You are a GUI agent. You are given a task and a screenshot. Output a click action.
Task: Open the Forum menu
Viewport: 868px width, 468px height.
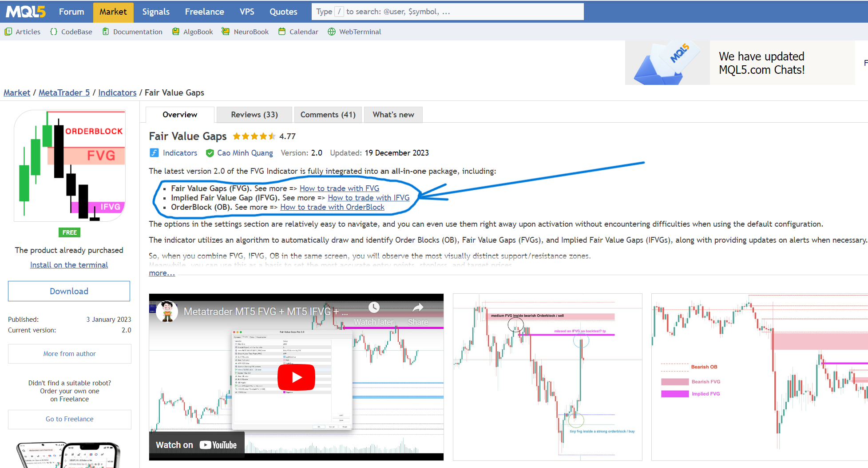click(x=71, y=12)
